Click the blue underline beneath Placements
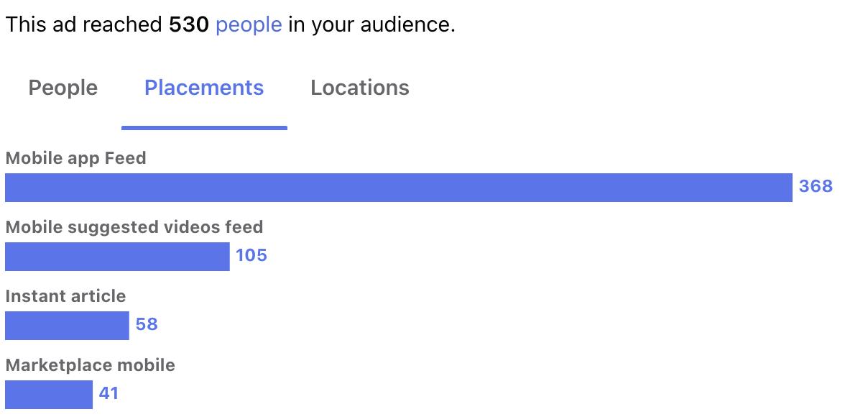868x417 pixels. 204,128
